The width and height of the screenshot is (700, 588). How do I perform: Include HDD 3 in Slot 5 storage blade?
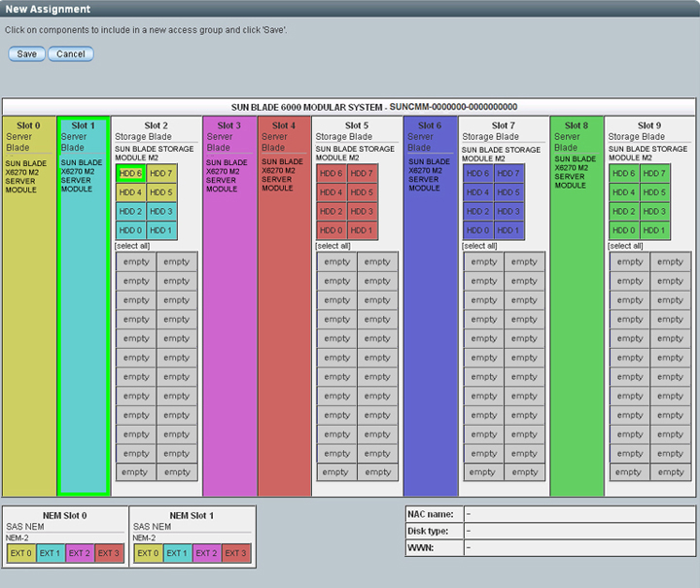pyautogui.click(x=362, y=212)
